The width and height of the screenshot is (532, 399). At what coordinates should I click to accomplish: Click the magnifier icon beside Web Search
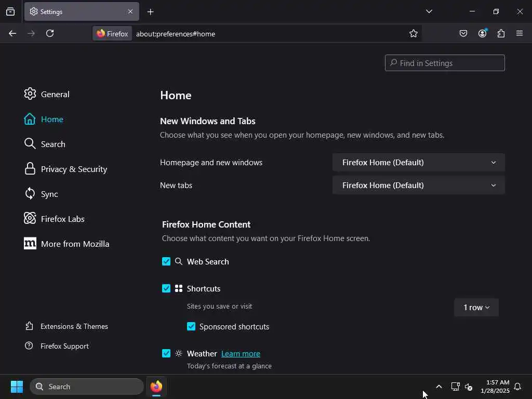pos(179,261)
